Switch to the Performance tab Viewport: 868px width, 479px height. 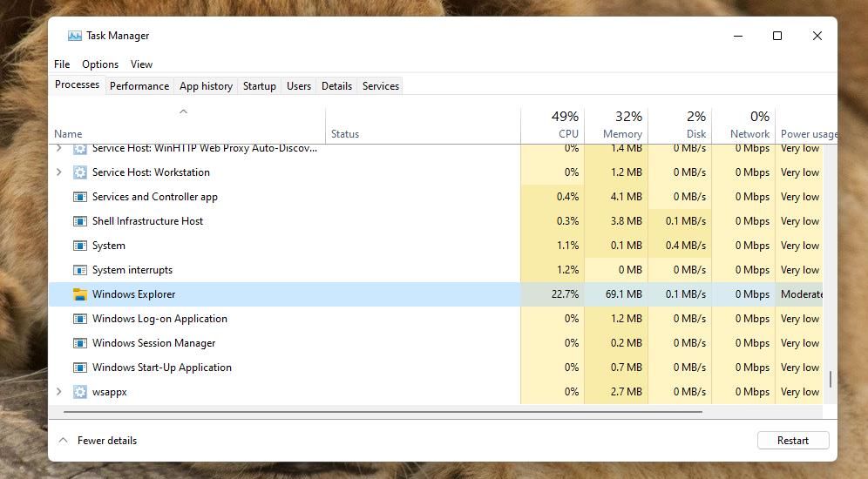pyautogui.click(x=139, y=86)
